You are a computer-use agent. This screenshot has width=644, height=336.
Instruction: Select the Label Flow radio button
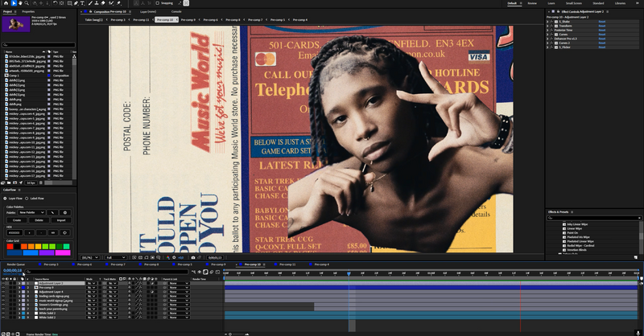pyautogui.click(x=27, y=199)
